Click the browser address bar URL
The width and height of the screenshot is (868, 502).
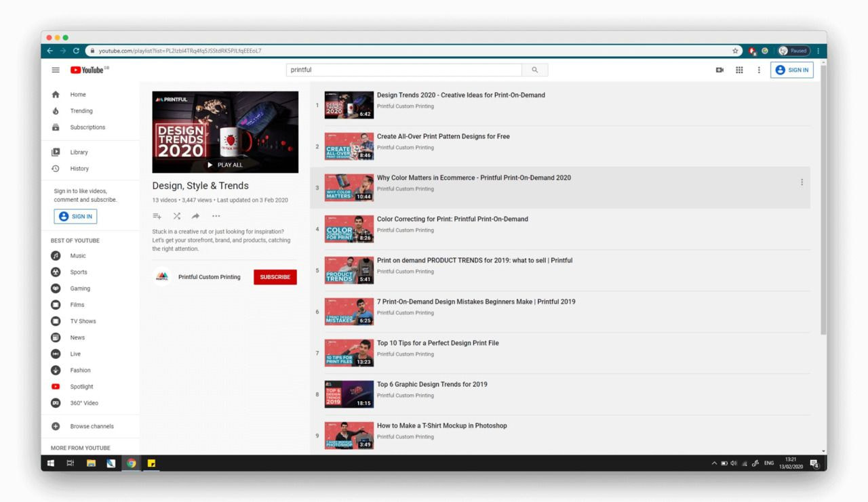[x=180, y=51]
